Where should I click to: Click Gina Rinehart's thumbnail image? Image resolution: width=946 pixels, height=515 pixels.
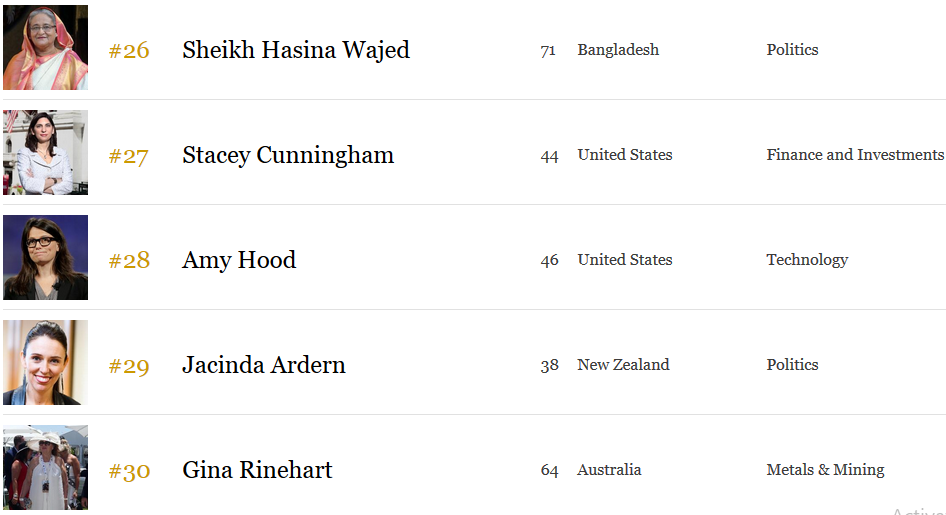[x=45, y=467]
